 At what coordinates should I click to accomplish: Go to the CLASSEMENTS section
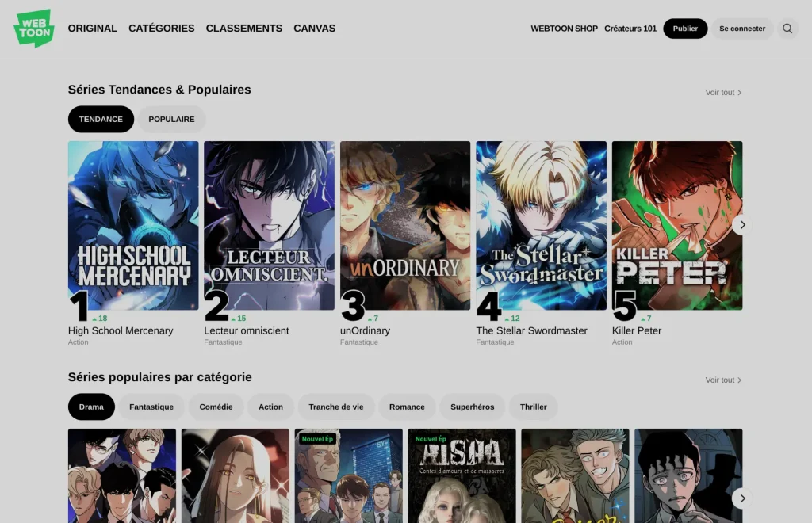244,29
